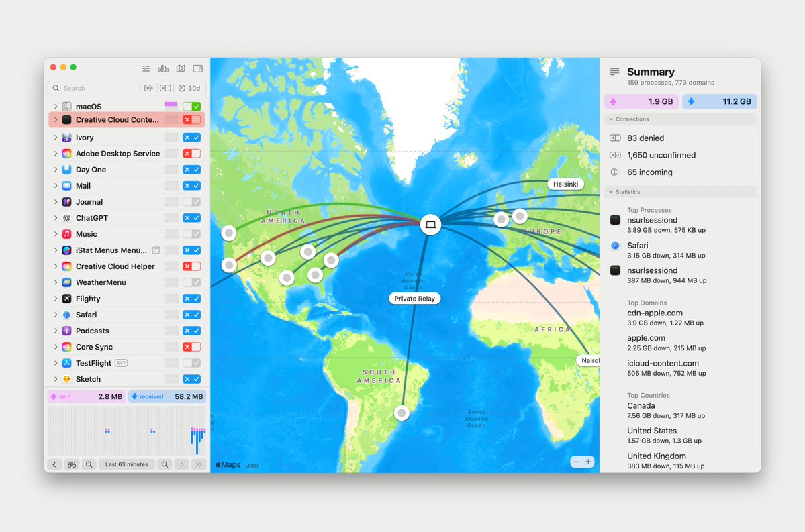
Task: Select the Podcasts app icon
Action: 66,331
